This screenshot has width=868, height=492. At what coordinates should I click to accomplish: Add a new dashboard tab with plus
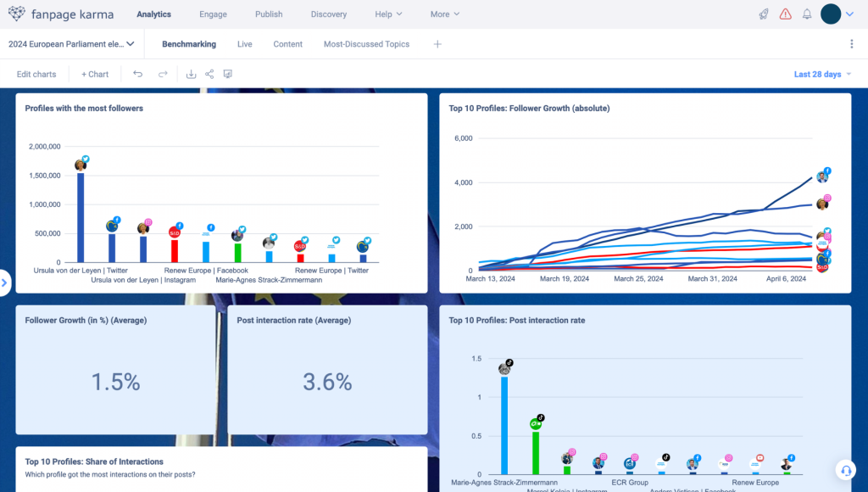pyautogui.click(x=437, y=44)
